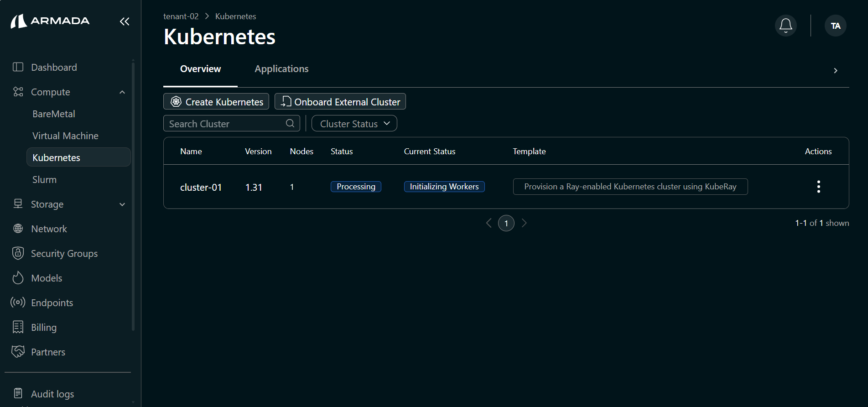Open notifications bell
The height and width of the screenshot is (407, 868).
785,26
